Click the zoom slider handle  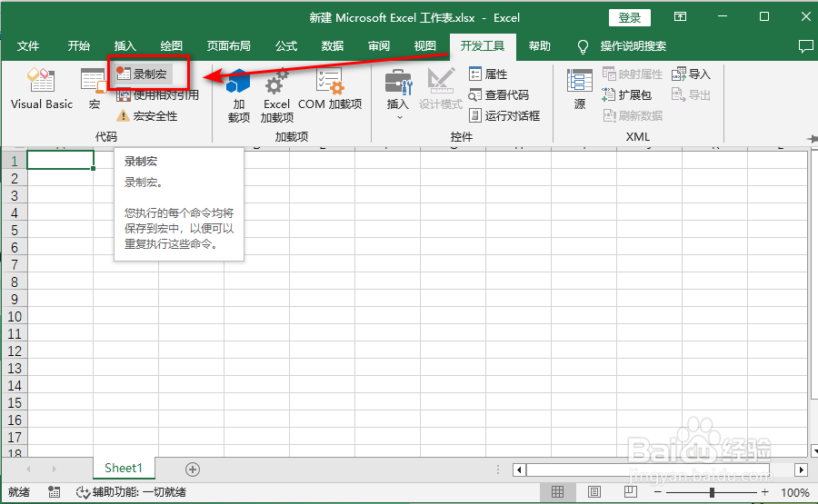tap(712, 492)
